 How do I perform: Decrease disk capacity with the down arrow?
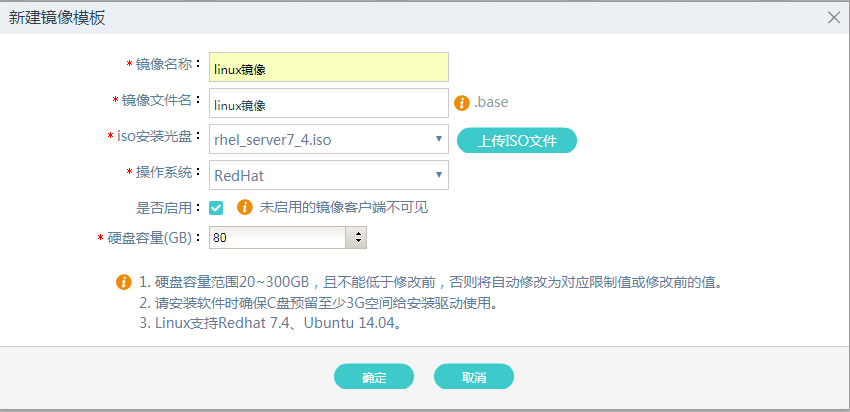[x=358, y=243]
